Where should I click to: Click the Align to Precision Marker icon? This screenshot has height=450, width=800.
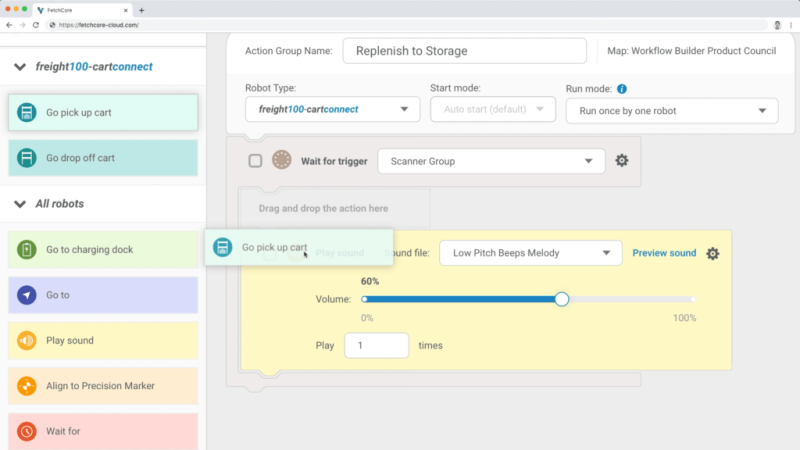coord(27,385)
